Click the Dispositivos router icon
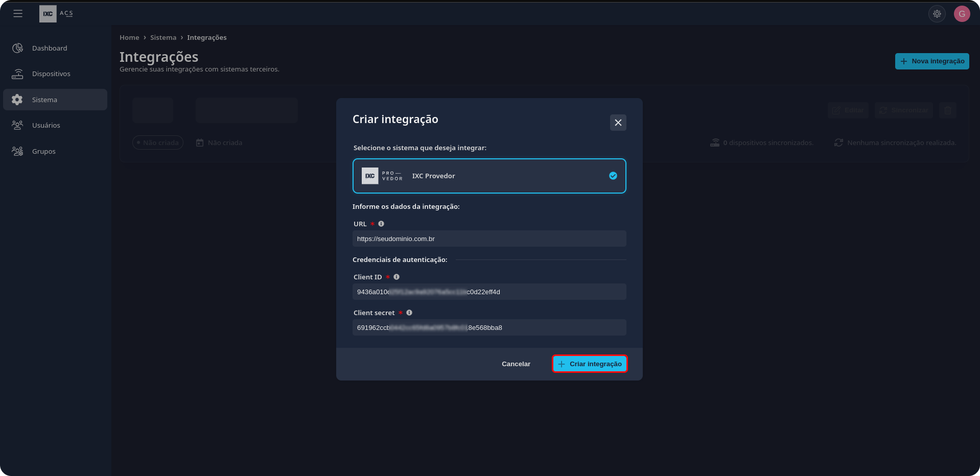The image size is (980, 476). [17, 74]
